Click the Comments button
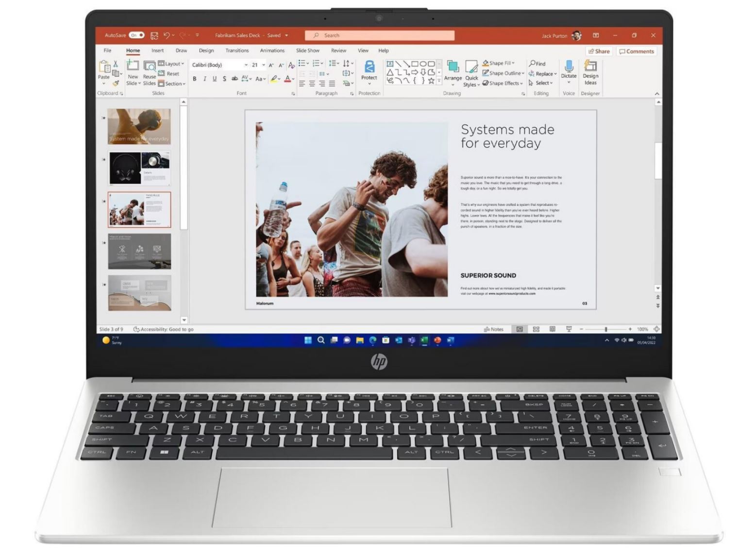This screenshot has height=559, width=756. click(637, 51)
